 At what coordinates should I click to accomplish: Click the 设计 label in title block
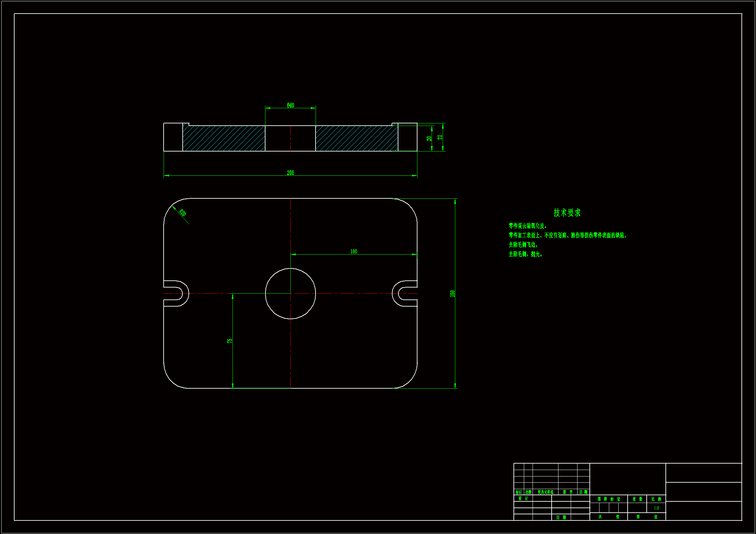tap(523, 498)
